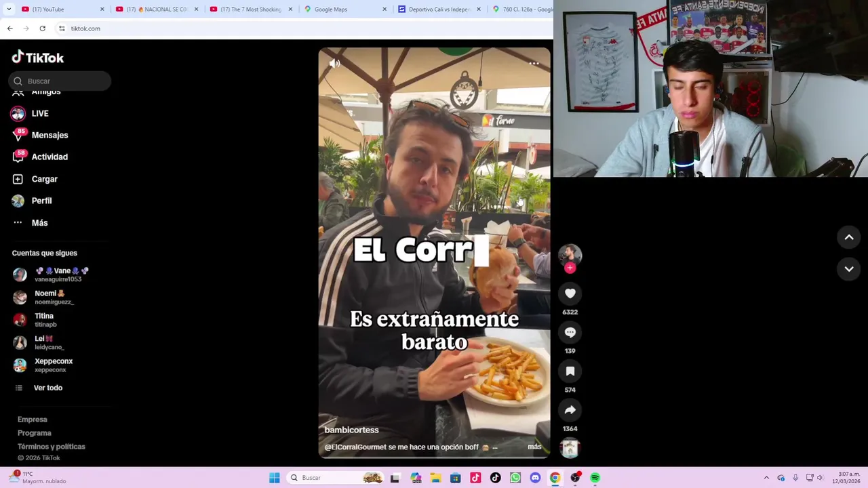Open Windows Start menu

click(274, 478)
